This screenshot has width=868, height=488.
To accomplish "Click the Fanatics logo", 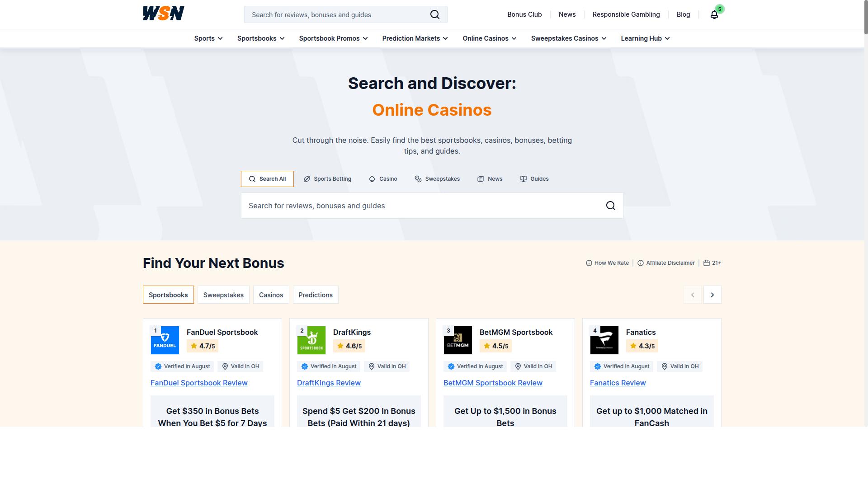I will pos(604,340).
